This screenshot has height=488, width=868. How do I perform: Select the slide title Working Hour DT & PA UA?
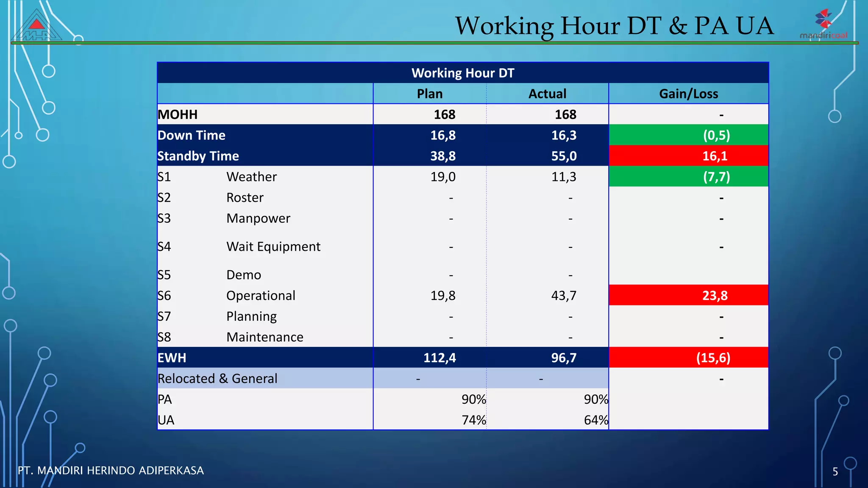point(614,26)
